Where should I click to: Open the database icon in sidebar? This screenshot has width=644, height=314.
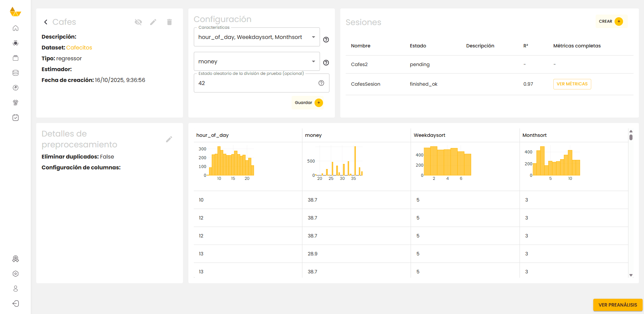pyautogui.click(x=16, y=73)
